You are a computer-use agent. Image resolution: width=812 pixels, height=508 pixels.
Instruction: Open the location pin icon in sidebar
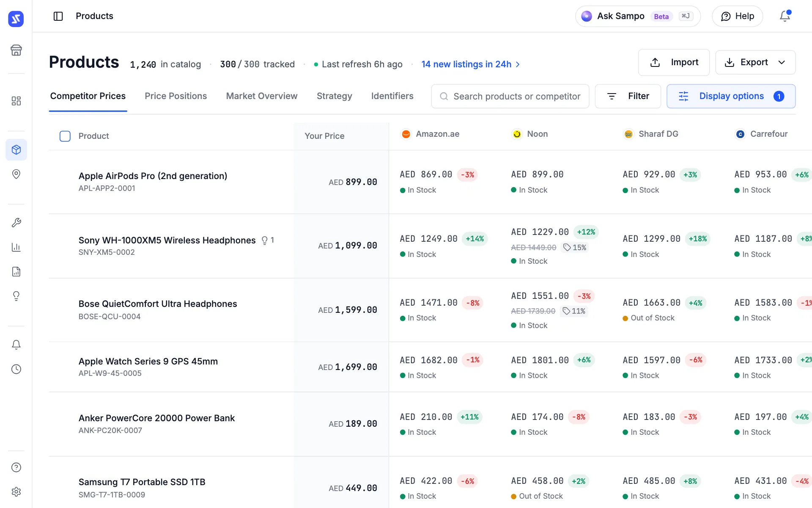click(x=16, y=174)
